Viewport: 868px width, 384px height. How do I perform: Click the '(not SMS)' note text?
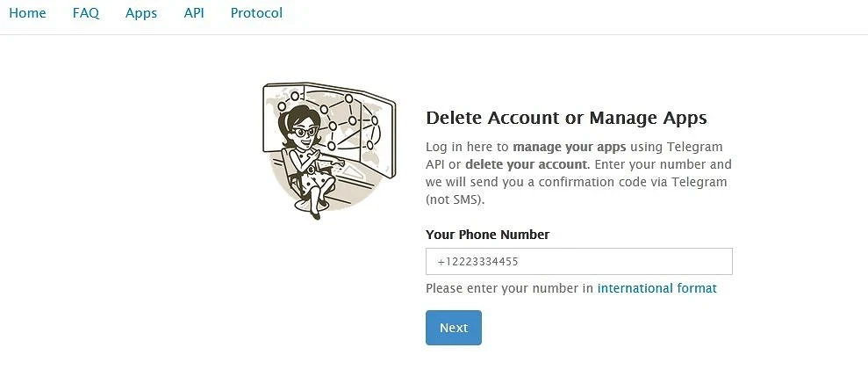[x=455, y=199]
